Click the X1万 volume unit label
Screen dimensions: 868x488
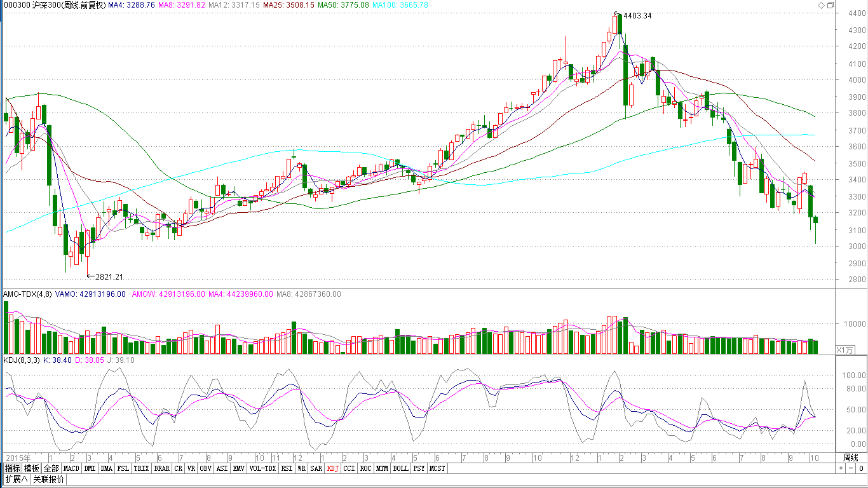click(846, 349)
